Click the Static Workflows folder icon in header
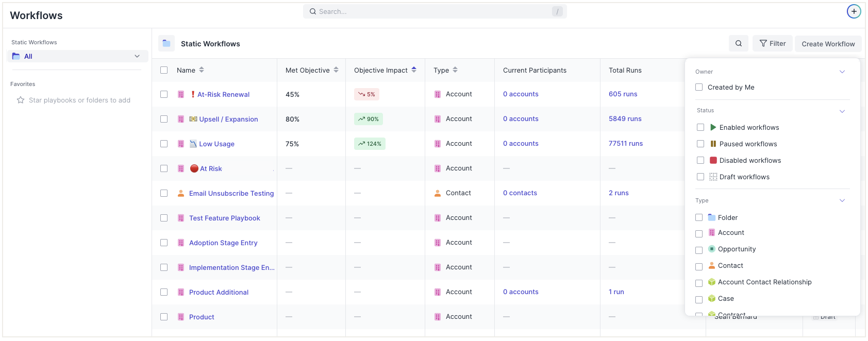The image size is (868, 341). pos(166,44)
